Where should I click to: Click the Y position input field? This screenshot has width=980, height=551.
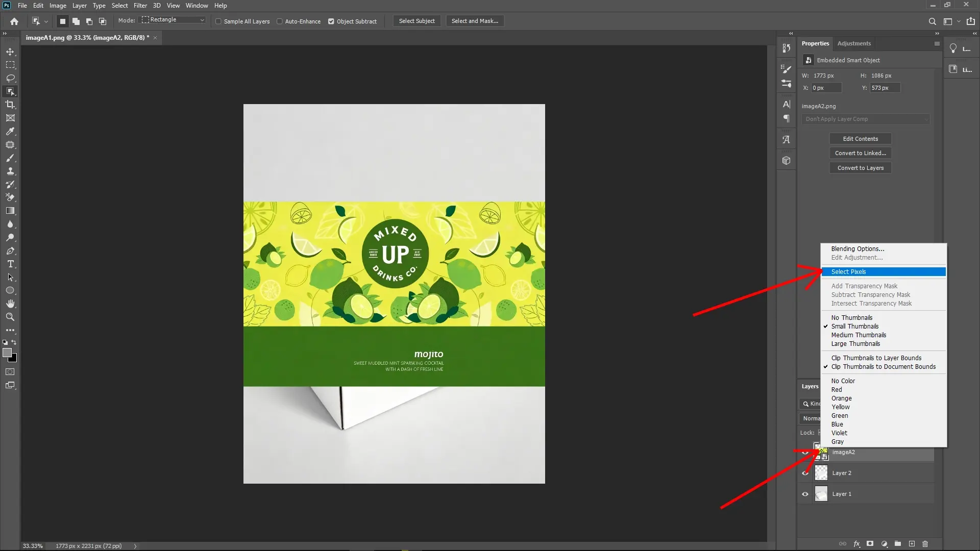[885, 87]
